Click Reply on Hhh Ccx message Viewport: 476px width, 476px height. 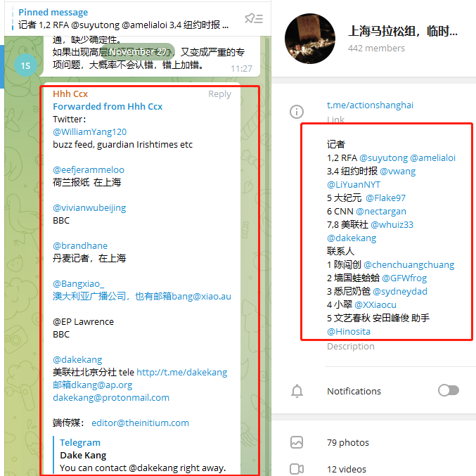pos(219,94)
